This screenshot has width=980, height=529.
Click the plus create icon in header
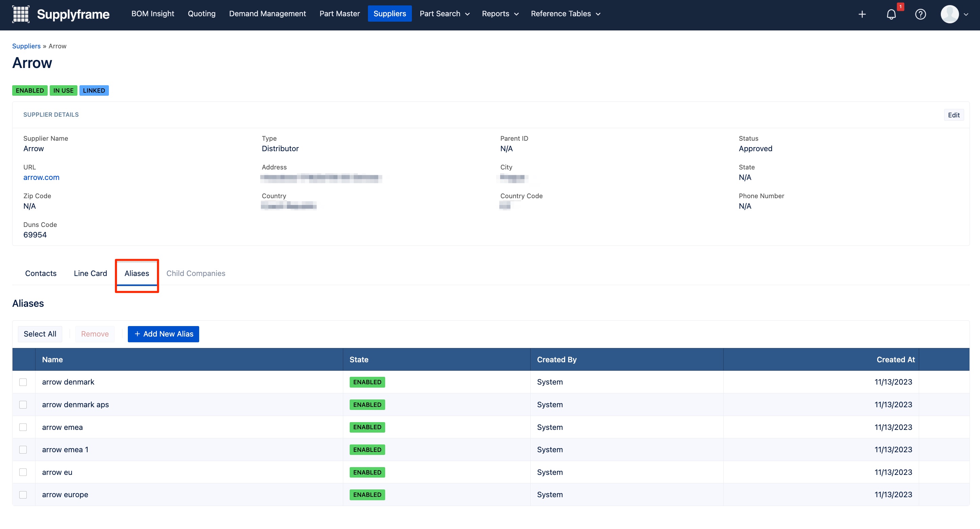pyautogui.click(x=862, y=15)
